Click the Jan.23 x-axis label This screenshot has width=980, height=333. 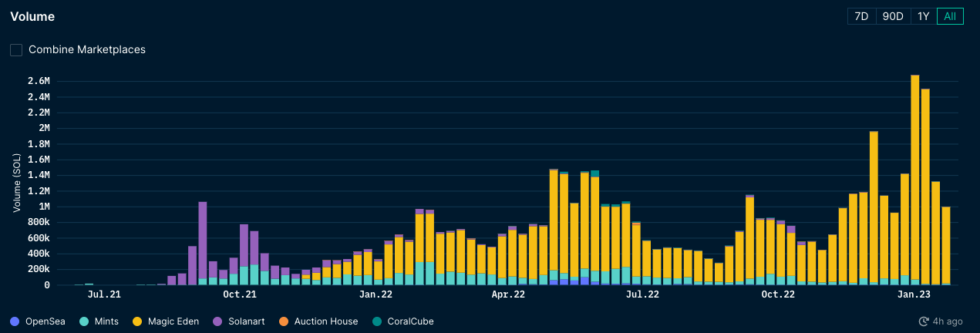913,294
